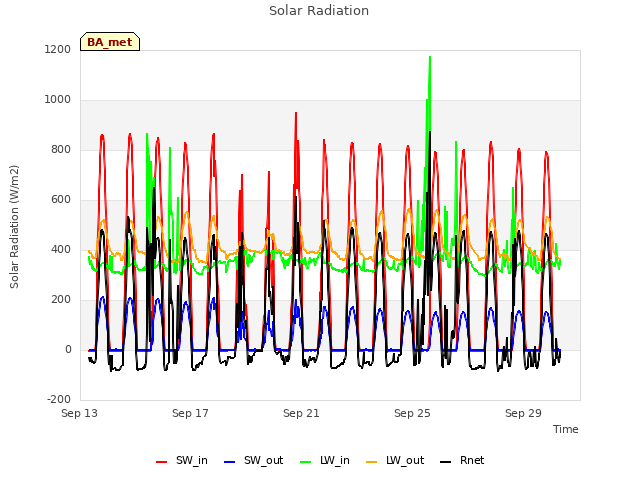The width and height of the screenshot is (640, 480).
Task: Click the black Rnet legend swatch
Action: click(x=446, y=462)
